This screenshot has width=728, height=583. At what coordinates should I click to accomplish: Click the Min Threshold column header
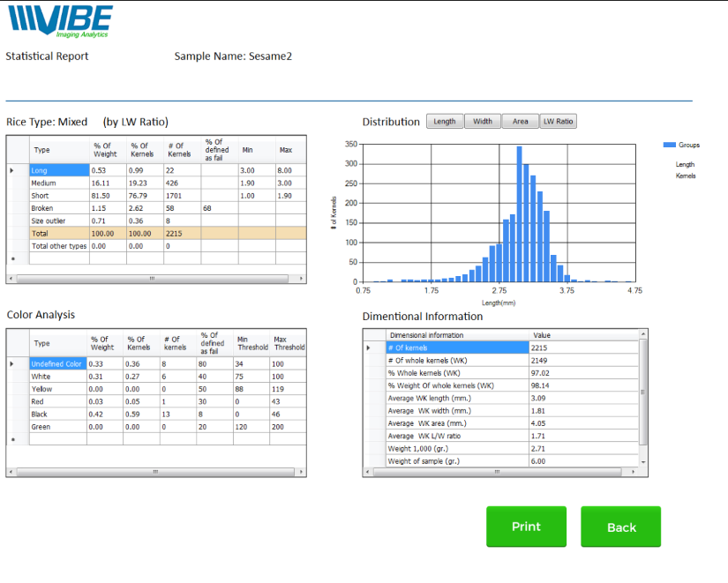coord(251,343)
